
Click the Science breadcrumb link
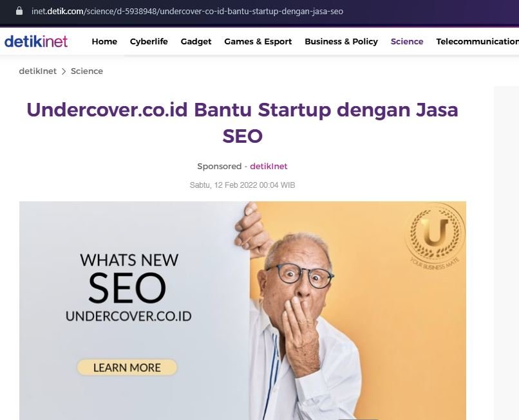(87, 71)
